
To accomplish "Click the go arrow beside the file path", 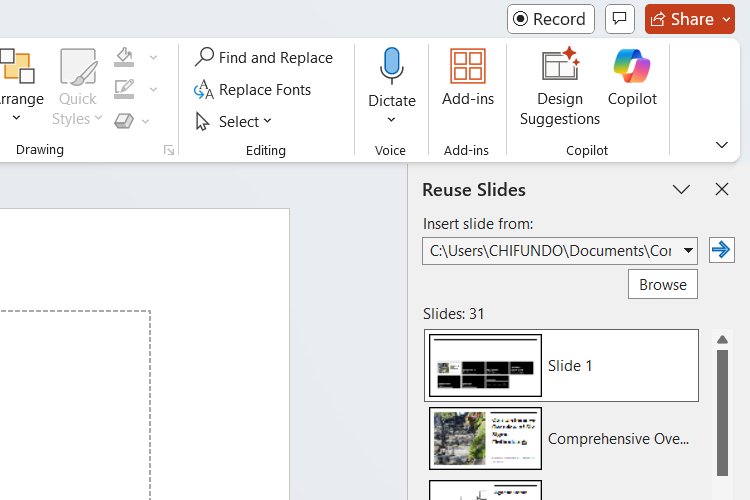I will 721,250.
